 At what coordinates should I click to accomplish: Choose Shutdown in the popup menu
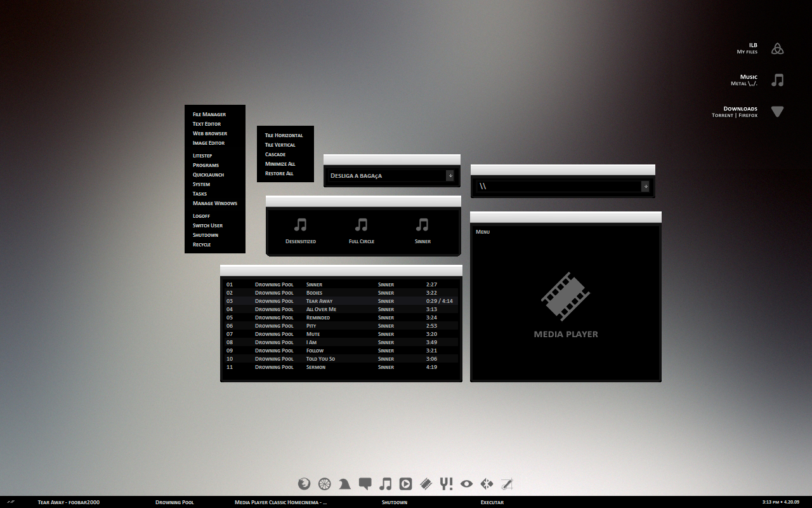pyautogui.click(x=206, y=235)
